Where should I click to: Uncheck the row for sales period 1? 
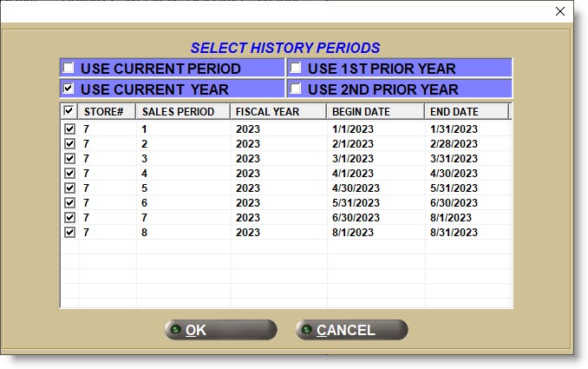[69, 128]
